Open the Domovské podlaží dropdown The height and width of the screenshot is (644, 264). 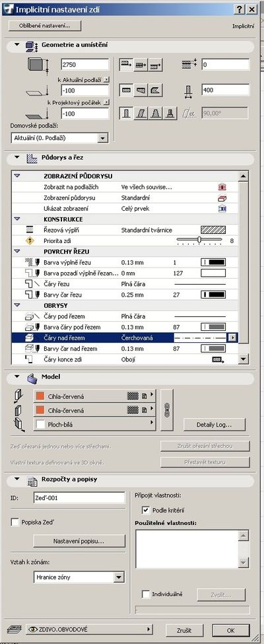(59, 138)
